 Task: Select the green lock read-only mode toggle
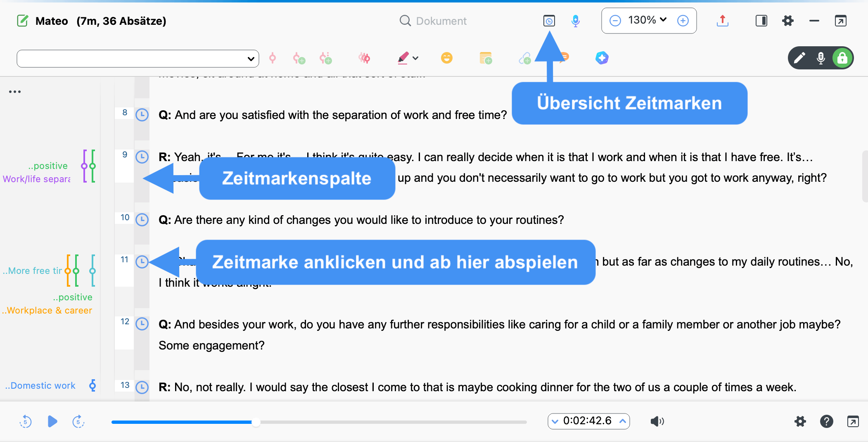point(842,58)
